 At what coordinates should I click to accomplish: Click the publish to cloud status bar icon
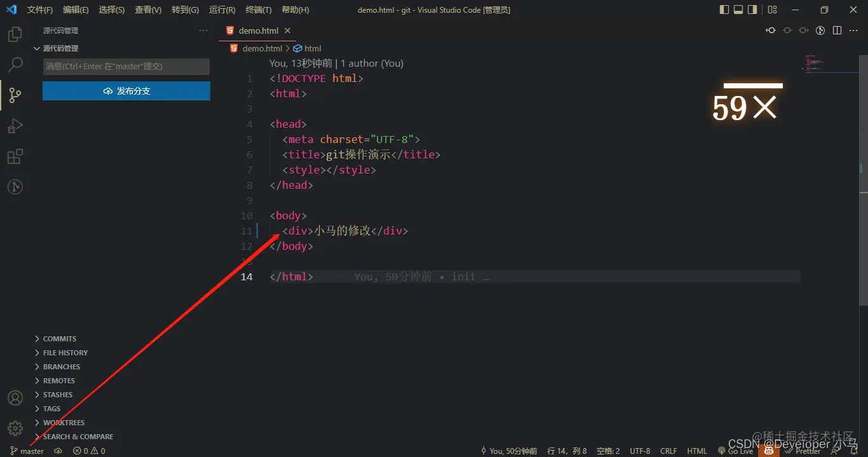point(58,451)
